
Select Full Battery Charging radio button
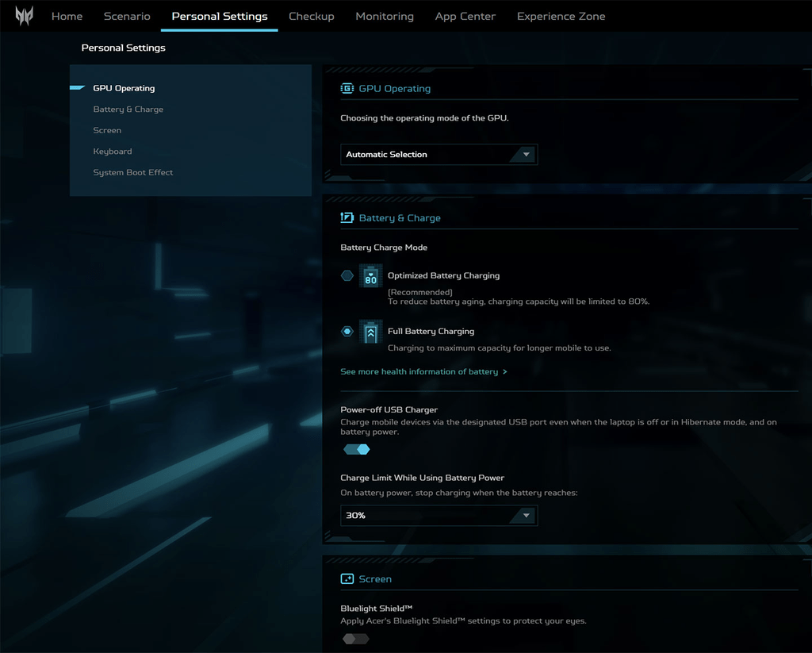pyautogui.click(x=347, y=331)
